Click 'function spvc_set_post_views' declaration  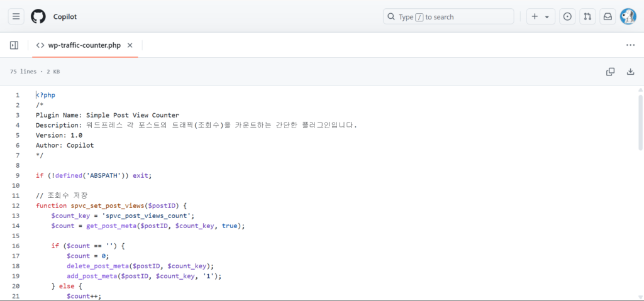(111, 205)
